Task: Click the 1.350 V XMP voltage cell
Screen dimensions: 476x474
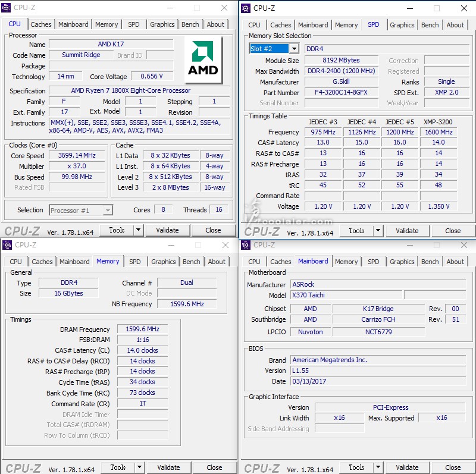Action: point(439,206)
